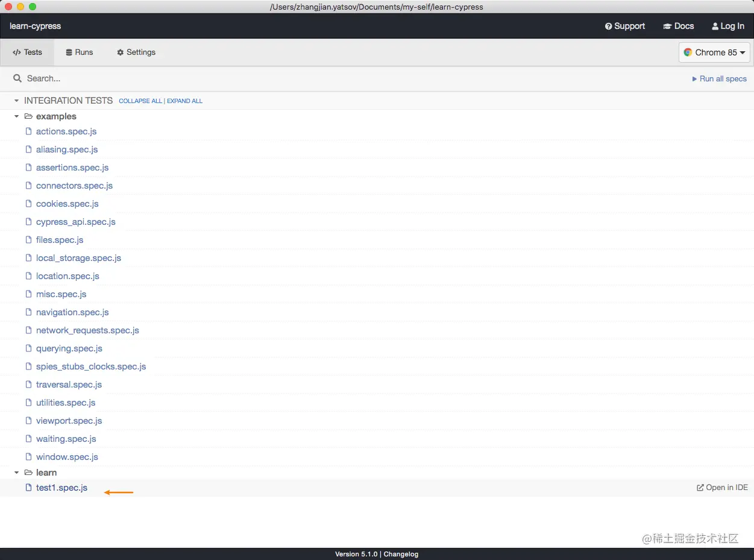Click file icon beside test1.spec.js
Viewport: 754px width, 560px height.
pyautogui.click(x=28, y=488)
